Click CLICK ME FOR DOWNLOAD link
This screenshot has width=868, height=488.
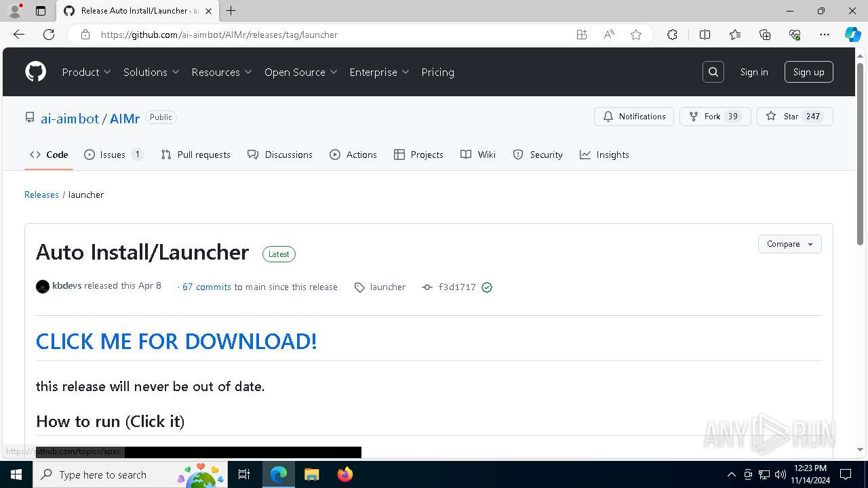click(176, 341)
